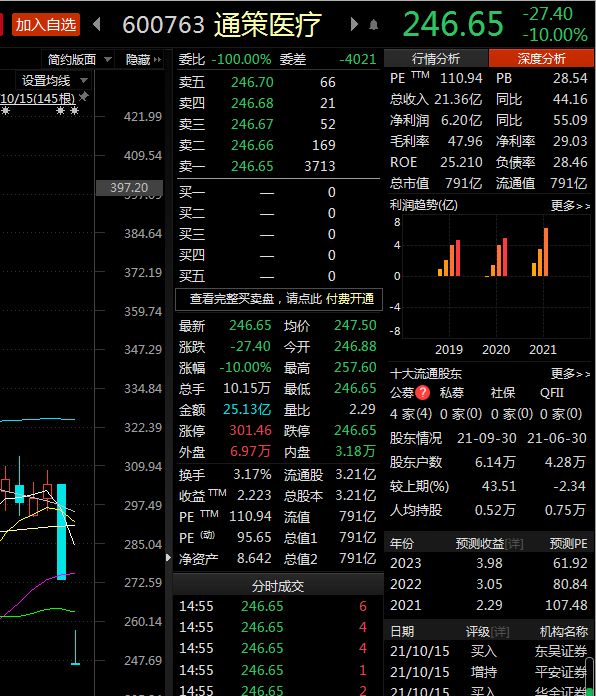Viewport: 596px width, 696px height.
Task: Click the pin icon near date range
Action: tap(83, 96)
